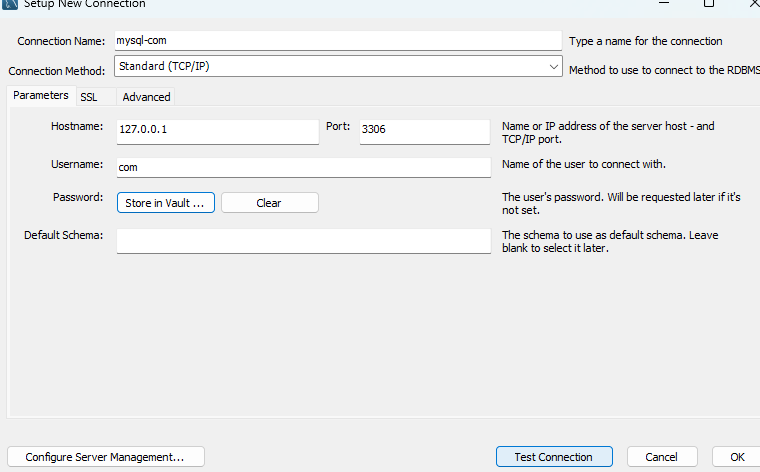This screenshot has height=472, width=760.
Task: Click the Store in Vault button
Action: (166, 203)
